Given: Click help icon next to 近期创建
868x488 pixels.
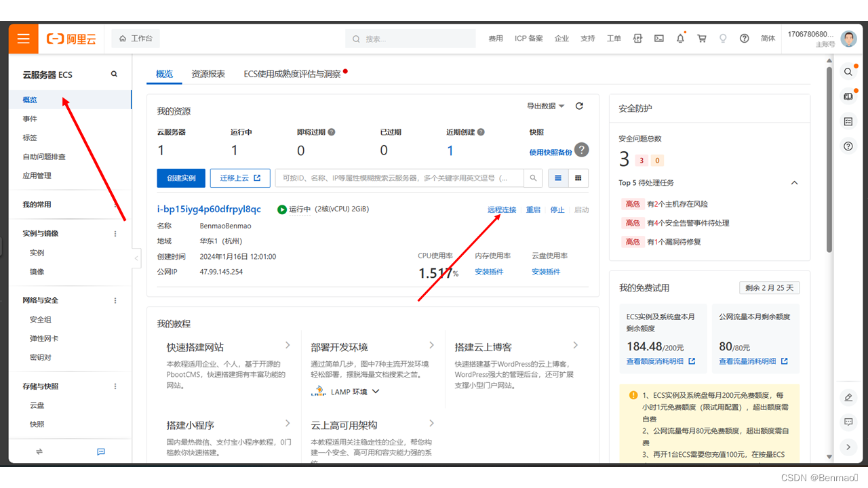Looking at the screenshot, I should [x=481, y=132].
